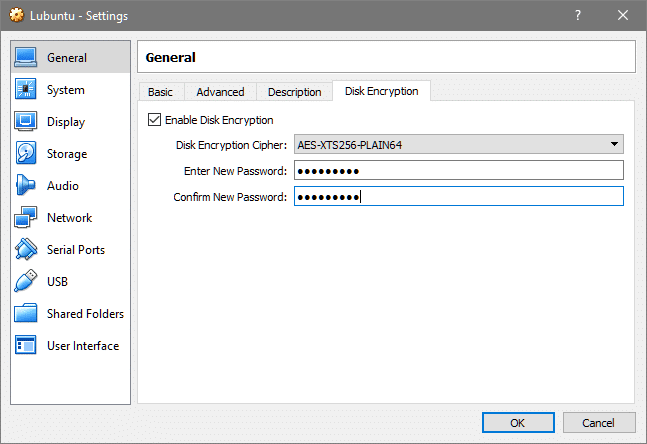Viewport: 647px width, 444px height.
Task: Open the User Interface icon
Action: [27, 346]
